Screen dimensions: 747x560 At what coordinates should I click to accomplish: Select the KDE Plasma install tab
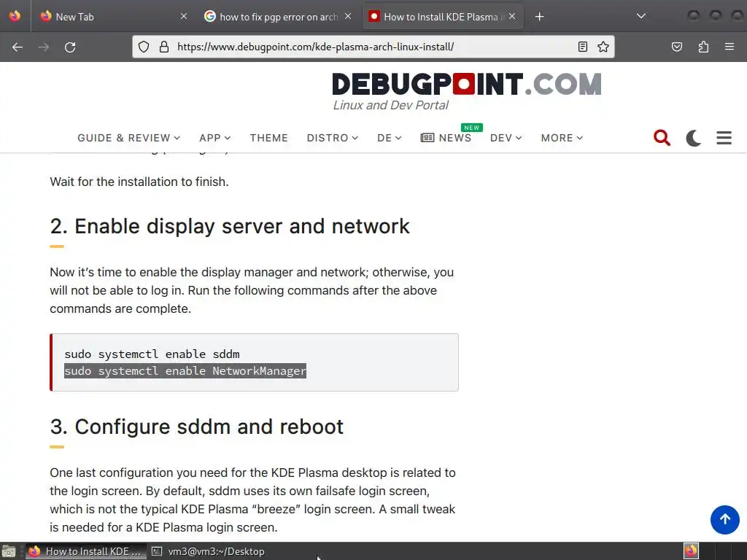pyautogui.click(x=443, y=17)
